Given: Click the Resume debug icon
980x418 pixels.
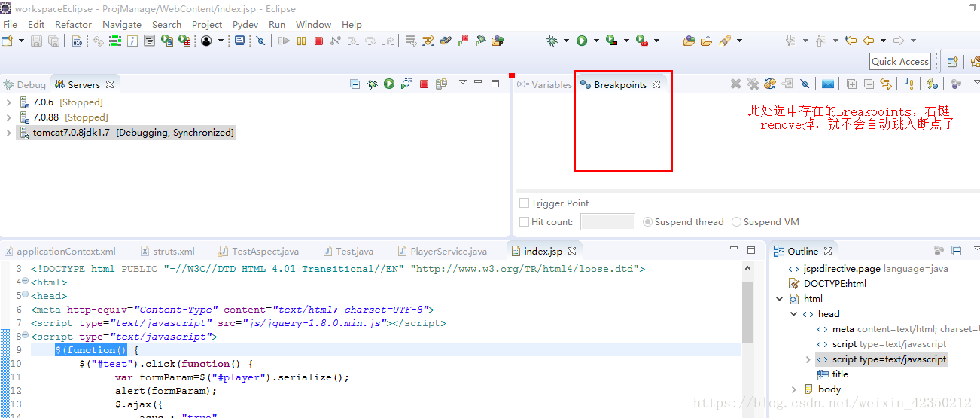Looking at the screenshot, I should (284, 41).
